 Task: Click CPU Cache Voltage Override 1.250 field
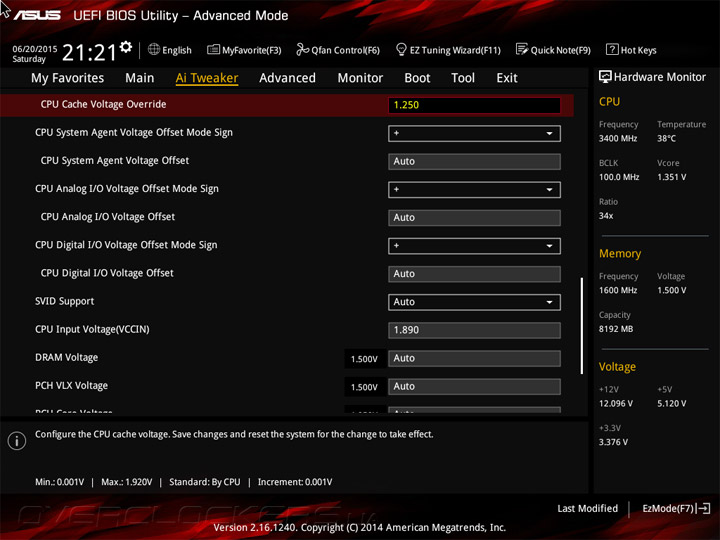[474, 105]
